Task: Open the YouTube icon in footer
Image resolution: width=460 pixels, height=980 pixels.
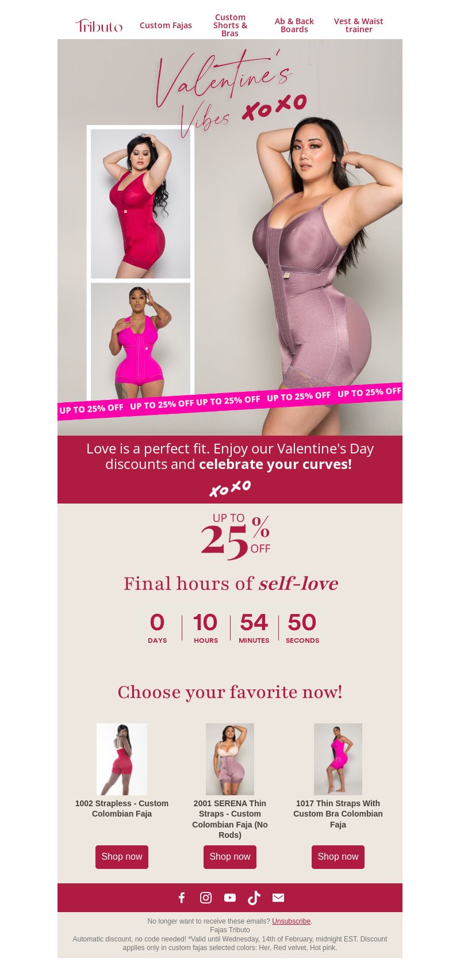Action: (x=230, y=898)
